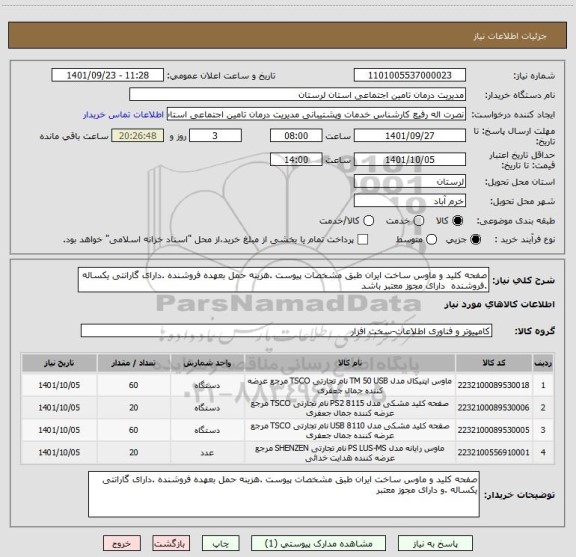Toggle اسناد خزانه اسلامی payment checkbox
This screenshot has height=557, width=576.
363,240
